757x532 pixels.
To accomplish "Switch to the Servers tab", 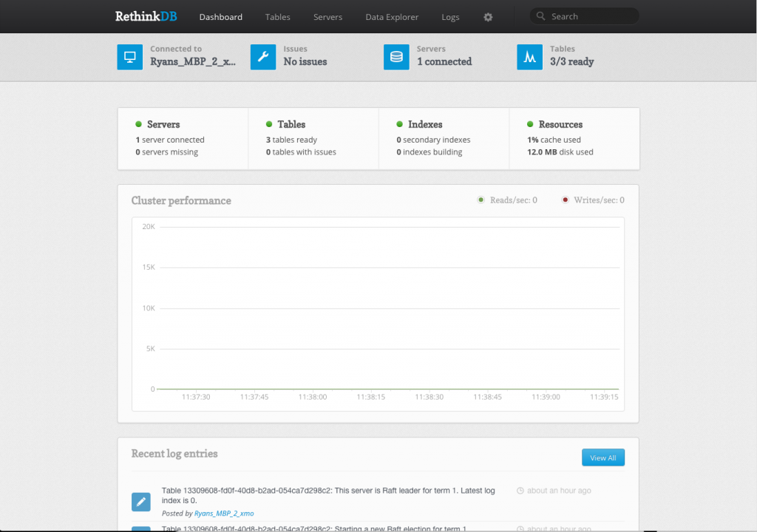I will tap(327, 17).
